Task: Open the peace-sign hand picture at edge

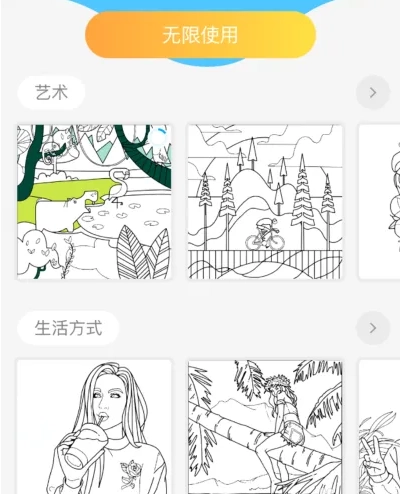Action: point(379,427)
